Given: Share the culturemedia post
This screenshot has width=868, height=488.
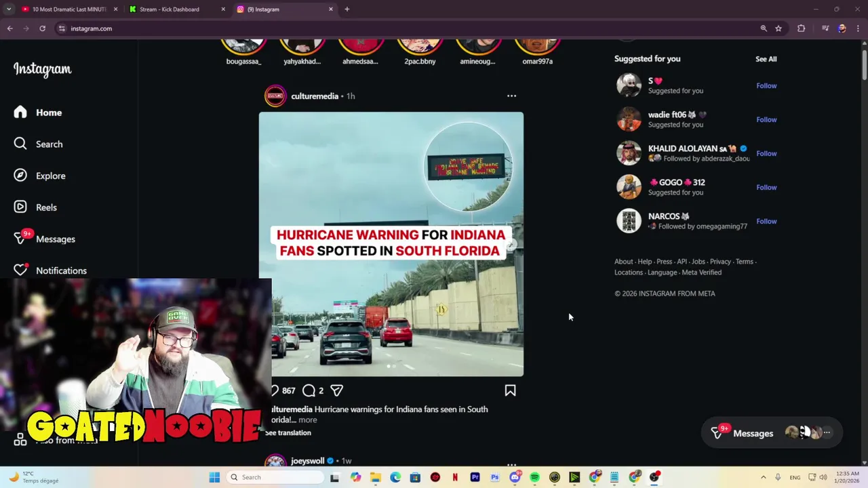Looking at the screenshot, I should pyautogui.click(x=336, y=390).
